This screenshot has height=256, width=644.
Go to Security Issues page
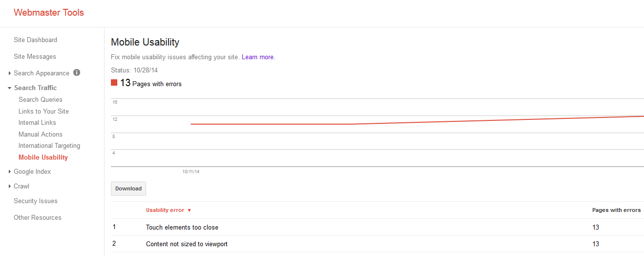coord(36,201)
